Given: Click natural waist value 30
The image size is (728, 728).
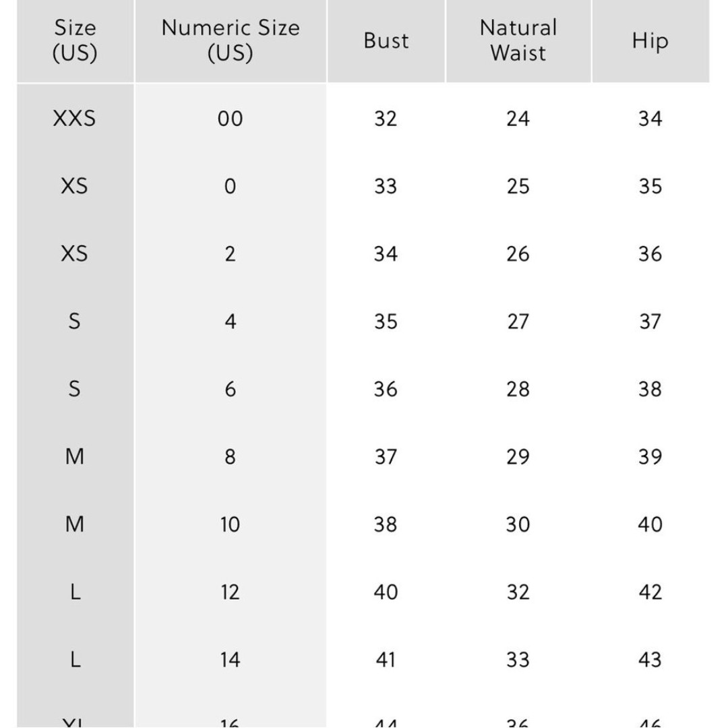Looking at the screenshot, I should click(x=518, y=524).
